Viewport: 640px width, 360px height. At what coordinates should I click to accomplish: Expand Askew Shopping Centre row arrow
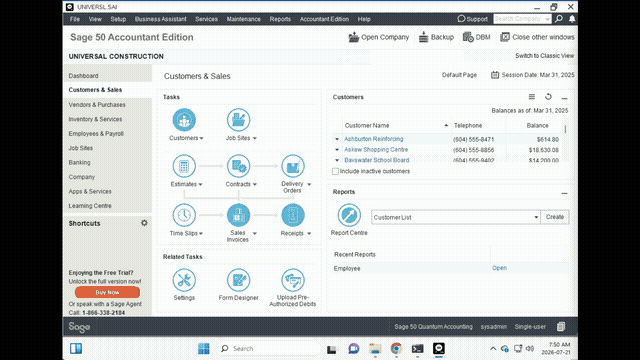[337, 150]
